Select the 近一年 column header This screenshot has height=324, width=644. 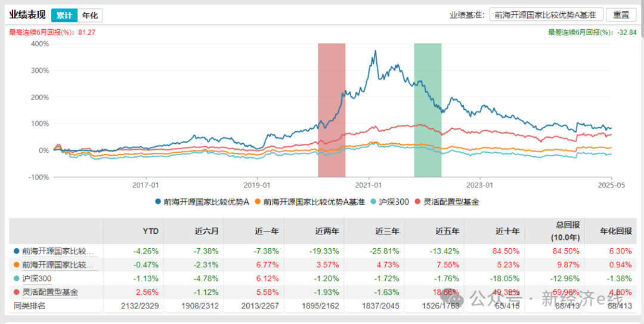[x=270, y=231]
